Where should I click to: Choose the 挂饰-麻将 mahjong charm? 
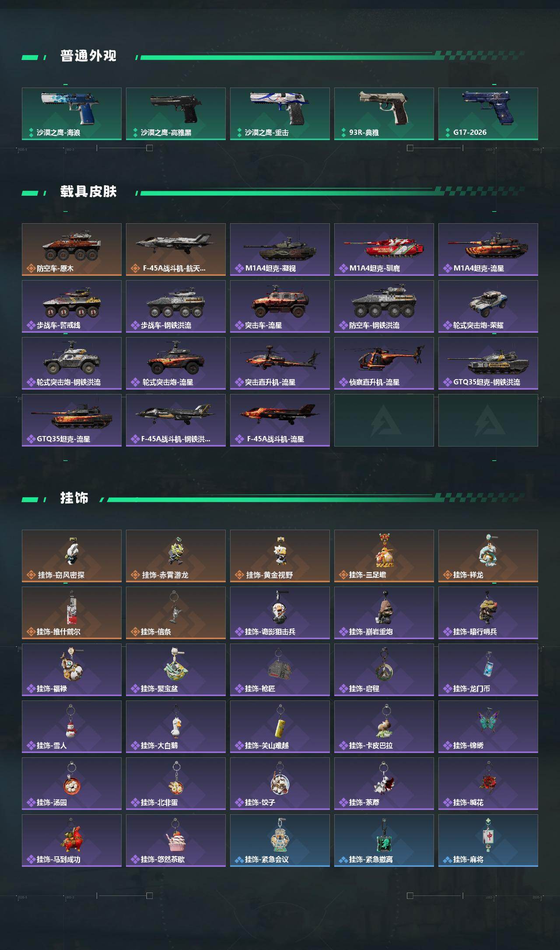[488, 841]
